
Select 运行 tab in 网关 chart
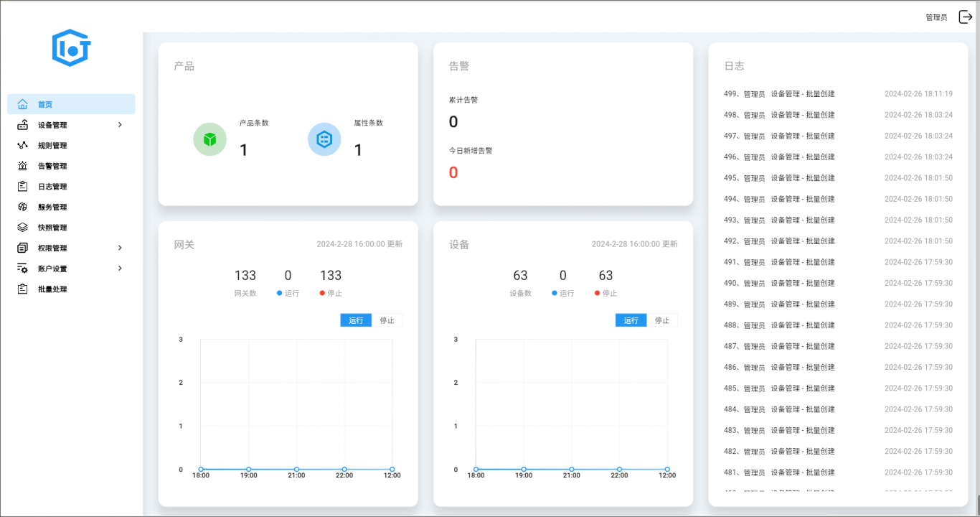pyautogui.click(x=356, y=320)
